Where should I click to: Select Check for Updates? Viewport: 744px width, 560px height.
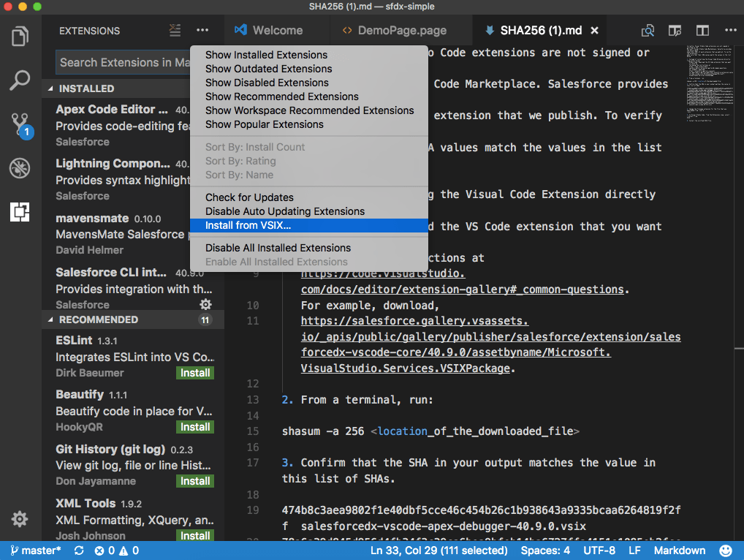click(309, 197)
